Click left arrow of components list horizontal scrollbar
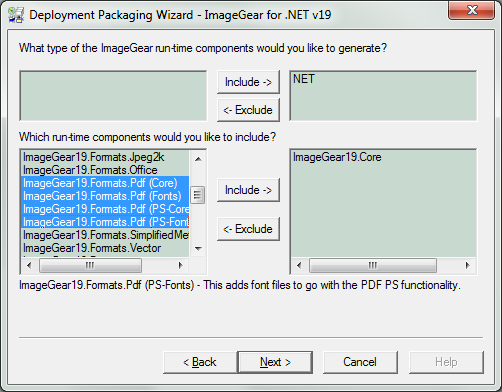The image size is (502, 392). pyautogui.click(x=29, y=265)
